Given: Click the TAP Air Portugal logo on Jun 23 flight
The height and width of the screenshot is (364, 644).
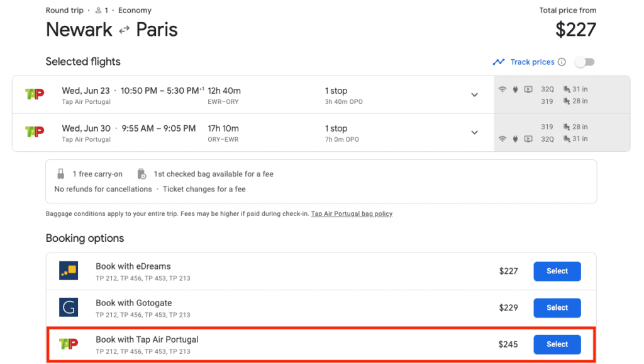Looking at the screenshot, I should pos(36,93).
